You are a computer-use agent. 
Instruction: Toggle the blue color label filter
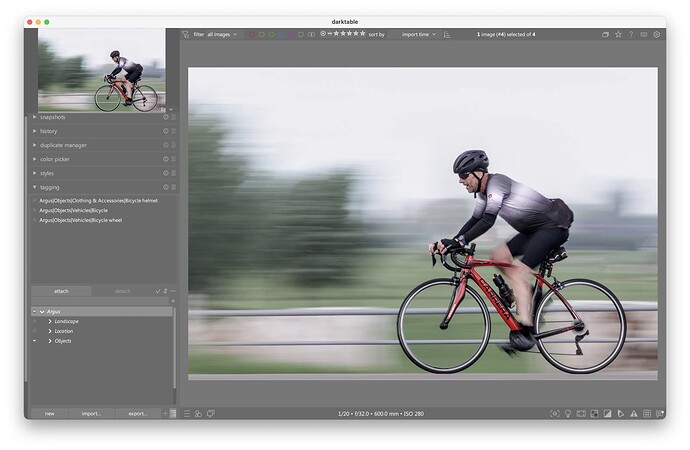pos(281,34)
